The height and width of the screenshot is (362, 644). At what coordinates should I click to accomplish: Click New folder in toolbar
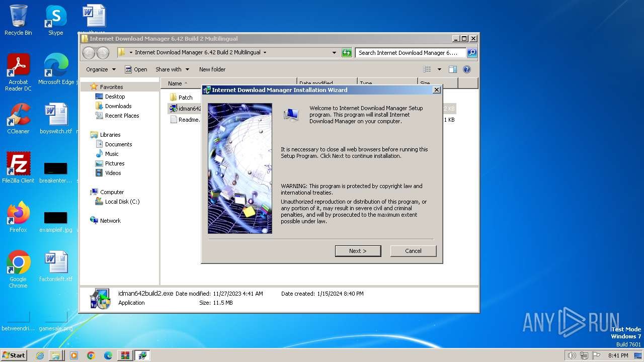(212, 69)
